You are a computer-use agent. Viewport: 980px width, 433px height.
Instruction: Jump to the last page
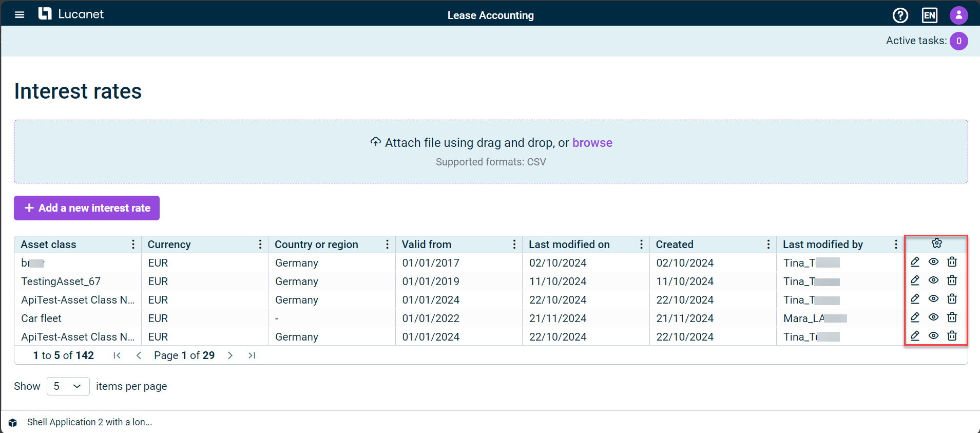point(252,355)
